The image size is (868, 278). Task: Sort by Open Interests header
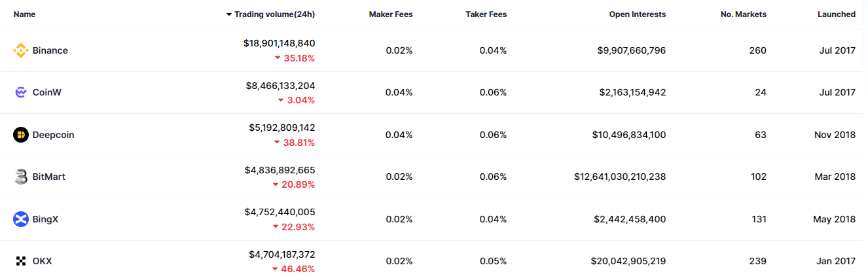click(637, 14)
